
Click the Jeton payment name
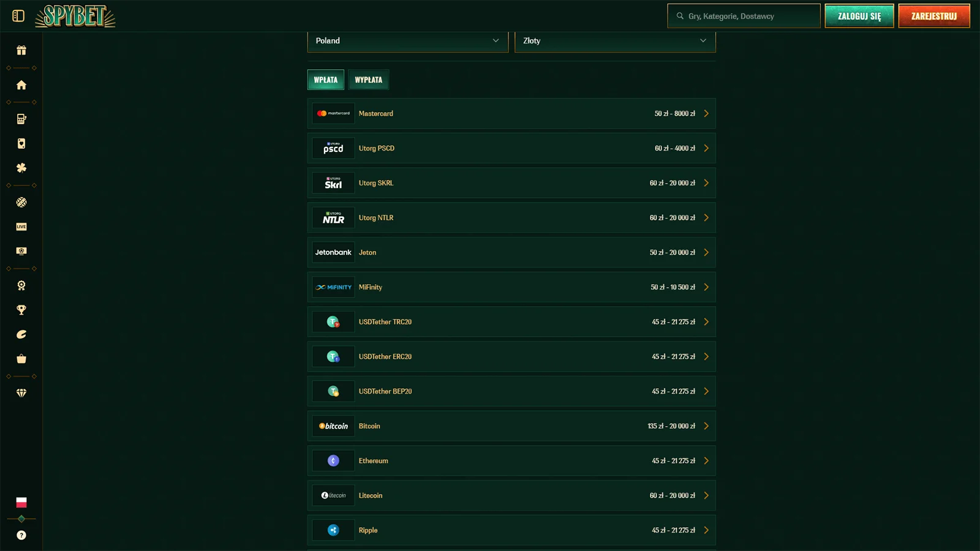click(367, 252)
